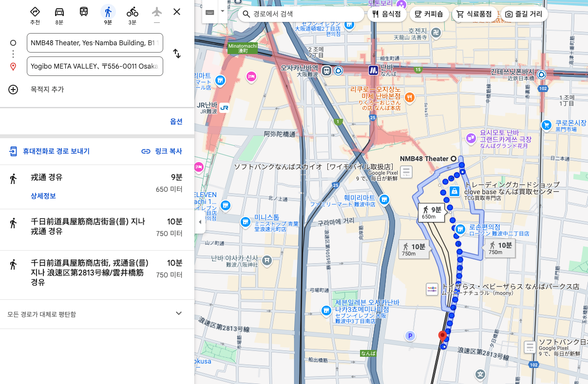Click the parking P icon
The width and height of the screenshot is (588, 384).
pos(410,336)
